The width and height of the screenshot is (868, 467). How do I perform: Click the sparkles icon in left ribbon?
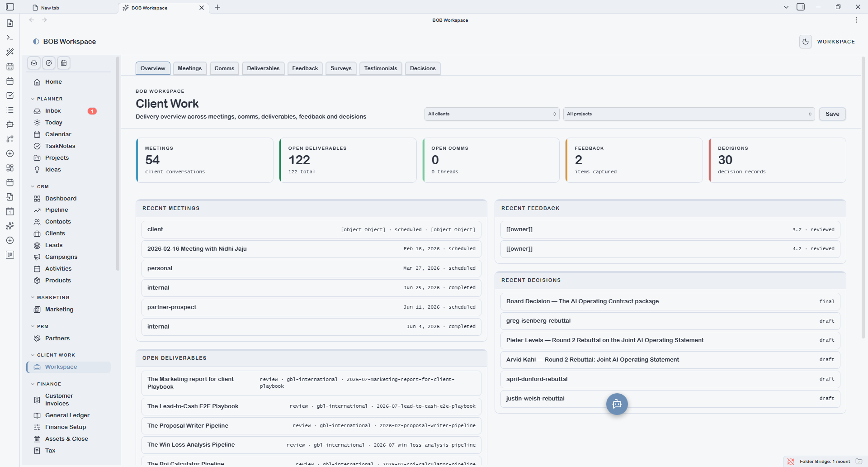[x=10, y=226]
